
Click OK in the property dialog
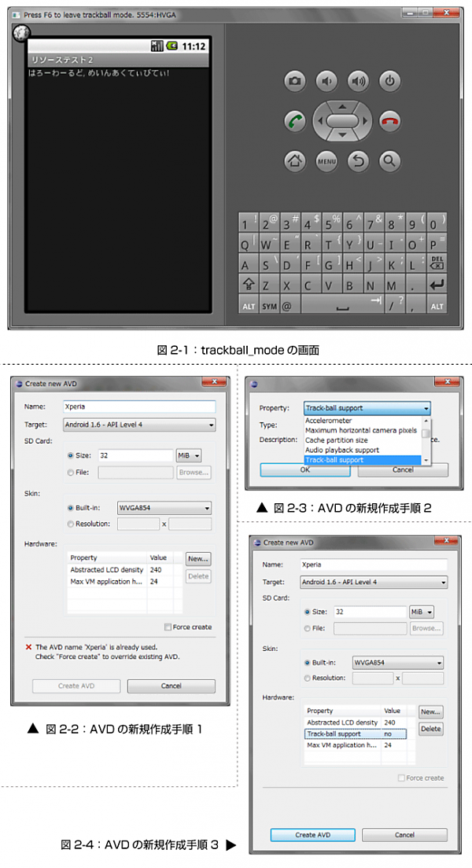[305, 469]
